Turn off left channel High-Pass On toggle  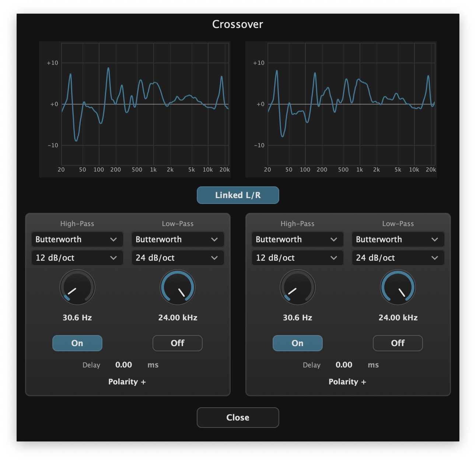click(x=77, y=343)
